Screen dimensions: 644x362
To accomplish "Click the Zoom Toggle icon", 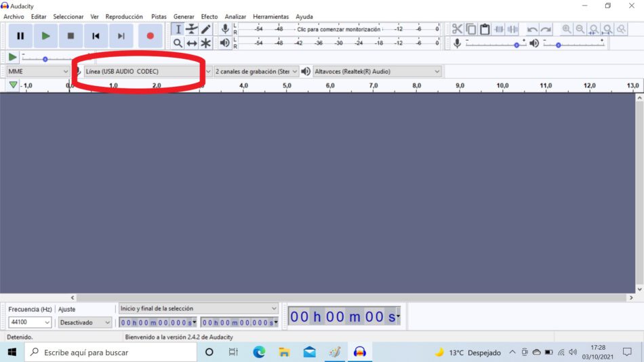I will (x=622, y=29).
